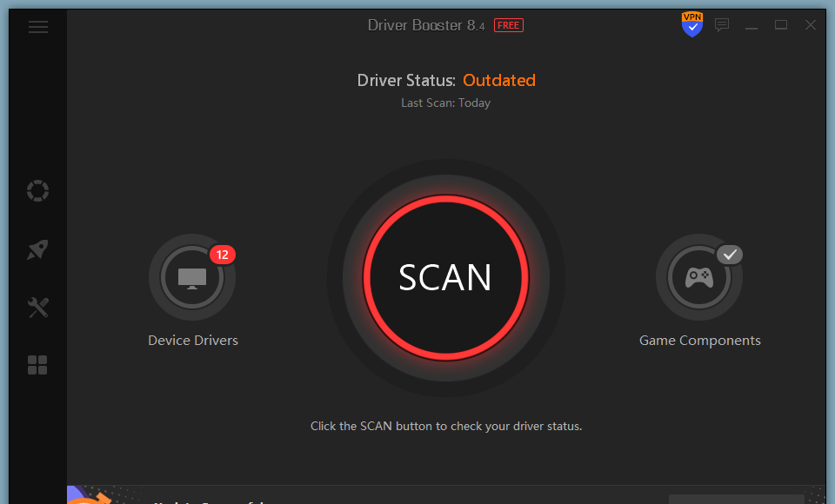The height and width of the screenshot is (504, 835).
Task: Click the big red SCAN button
Action: 445,277
